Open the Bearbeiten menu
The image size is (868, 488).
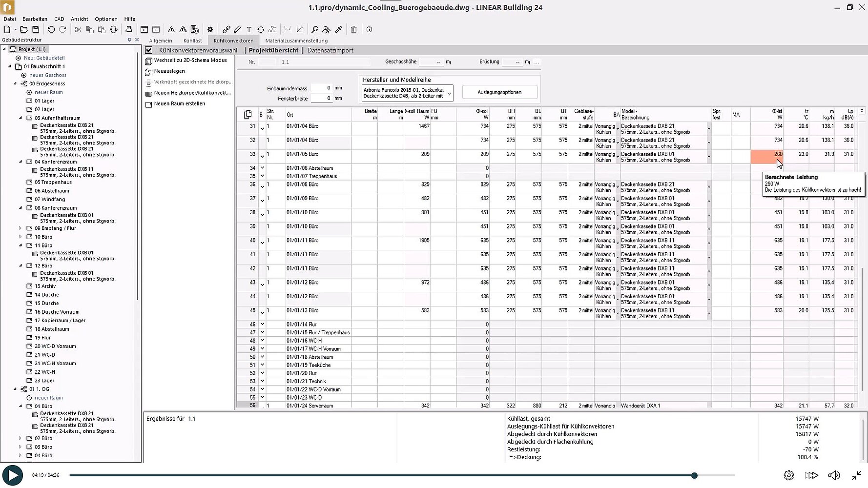[35, 19]
